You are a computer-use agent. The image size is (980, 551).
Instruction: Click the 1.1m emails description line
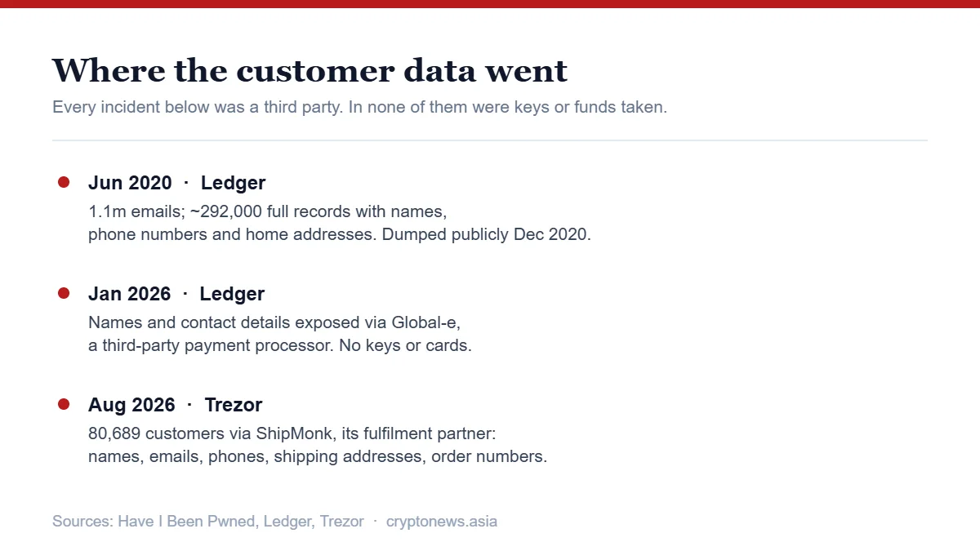pos(267,212)
